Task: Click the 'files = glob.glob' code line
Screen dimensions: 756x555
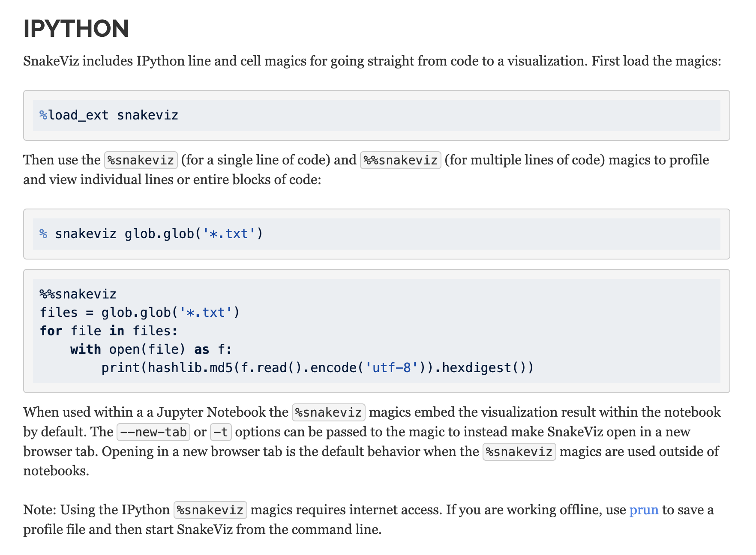Action: click(x=140, y=313)
